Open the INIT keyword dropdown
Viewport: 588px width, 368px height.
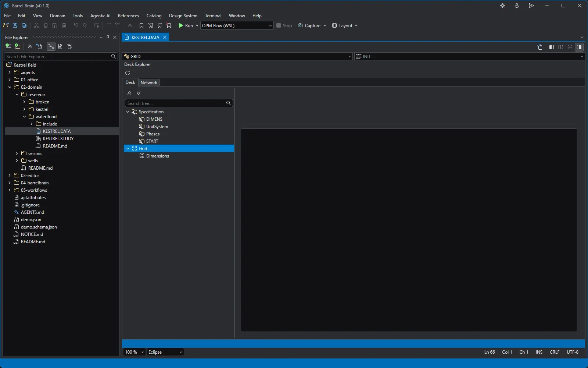coord(469,56)
